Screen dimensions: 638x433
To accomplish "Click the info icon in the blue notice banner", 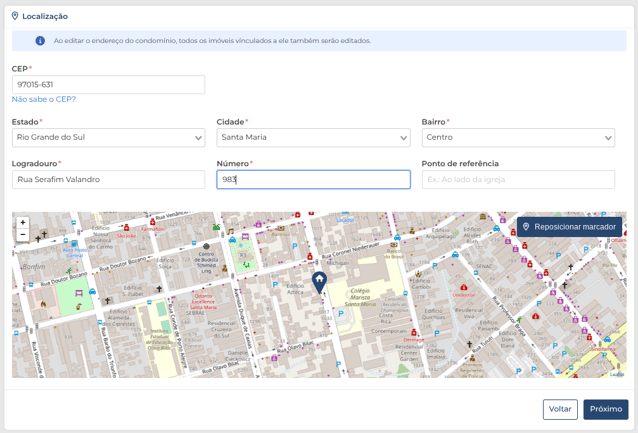I will click(x=40, y=41).
